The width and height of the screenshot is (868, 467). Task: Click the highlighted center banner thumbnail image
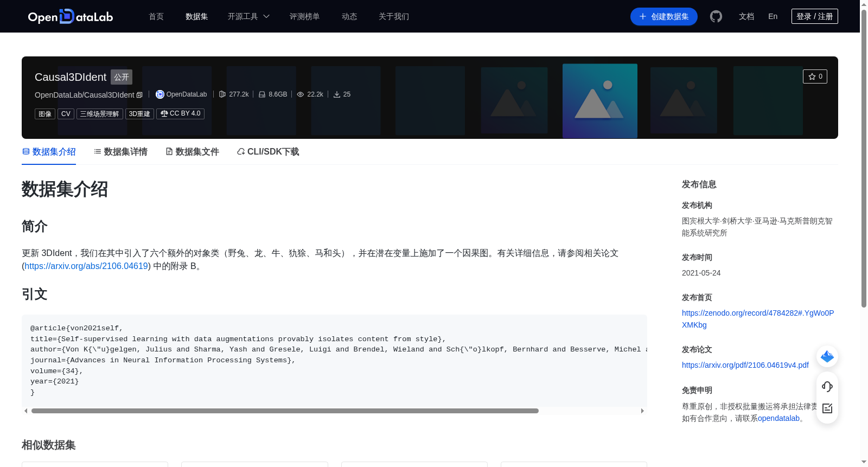(600, 101)
